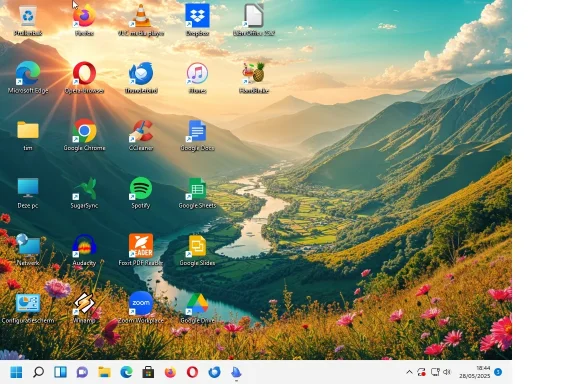
Task: Select the Thunderbird desktop shortcut
Action: point(141,78)
